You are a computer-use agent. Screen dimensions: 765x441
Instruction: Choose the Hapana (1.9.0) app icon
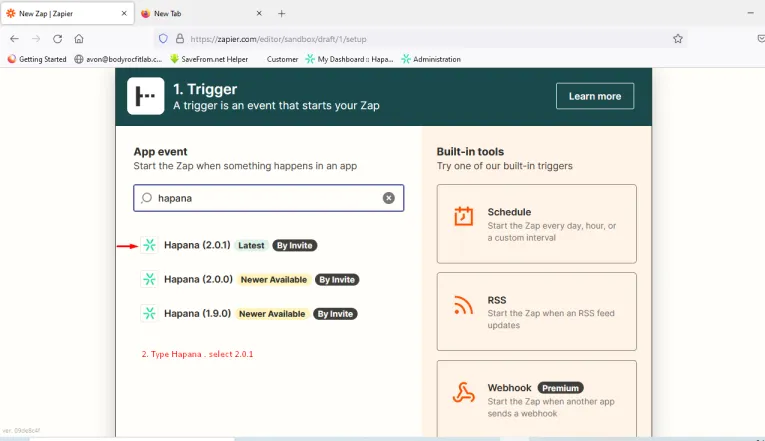[149, 314]
